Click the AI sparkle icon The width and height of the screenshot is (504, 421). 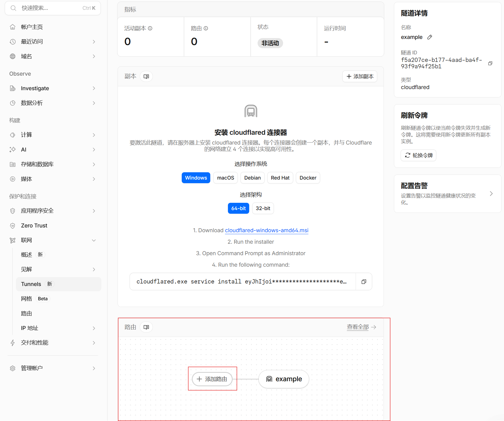click(x=13, y=150)
